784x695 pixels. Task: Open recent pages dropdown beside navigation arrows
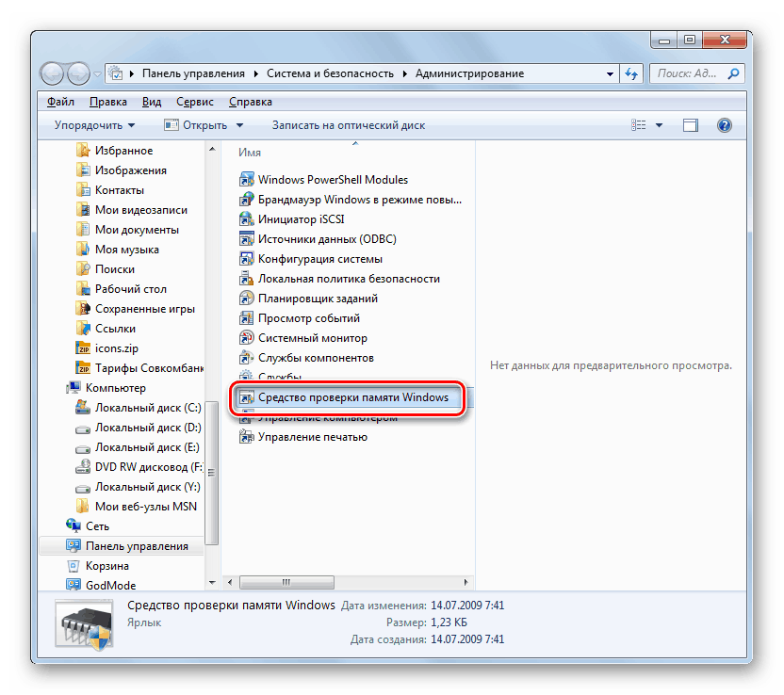(97, 74)
